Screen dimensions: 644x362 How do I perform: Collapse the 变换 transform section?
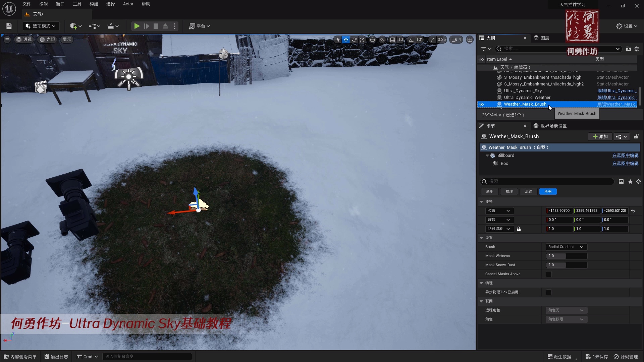[482, 202]
